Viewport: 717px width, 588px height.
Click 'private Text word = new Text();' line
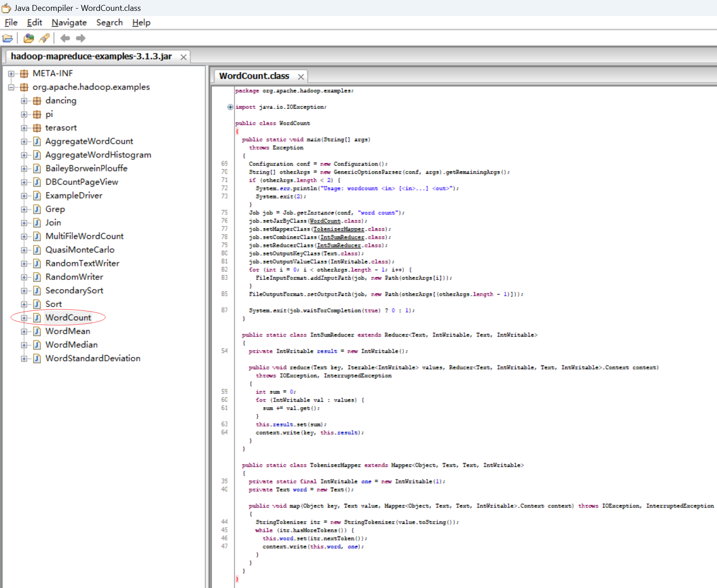pyautogui.click(x=301, y=490)
